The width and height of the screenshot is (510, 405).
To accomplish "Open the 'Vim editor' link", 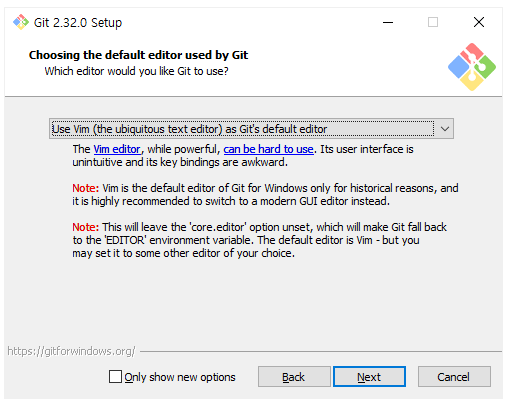I will click(117, 149).
